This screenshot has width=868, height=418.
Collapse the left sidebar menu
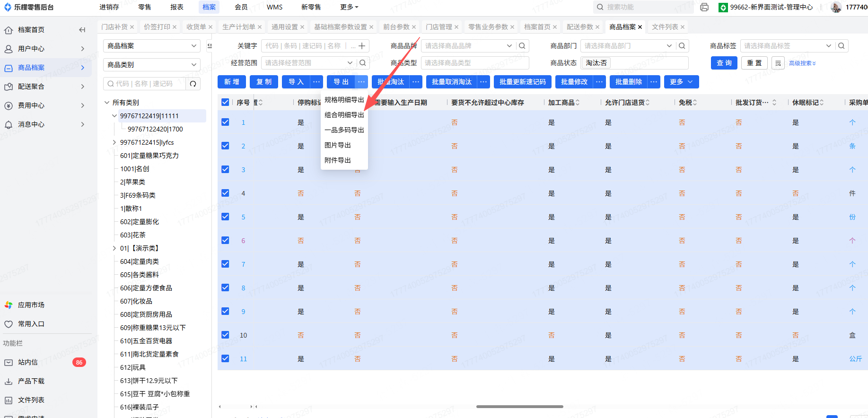click(82, 30)
